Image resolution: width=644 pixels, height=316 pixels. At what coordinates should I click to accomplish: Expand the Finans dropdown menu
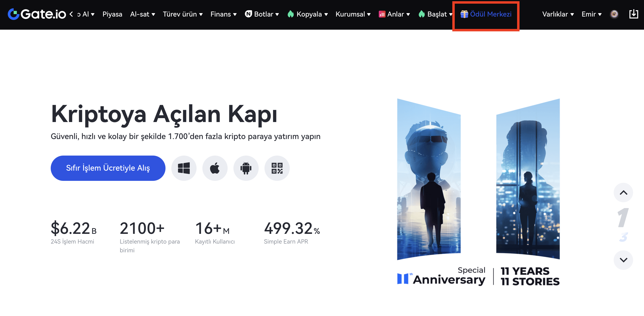pyautogui.click(x=223, y=14)
